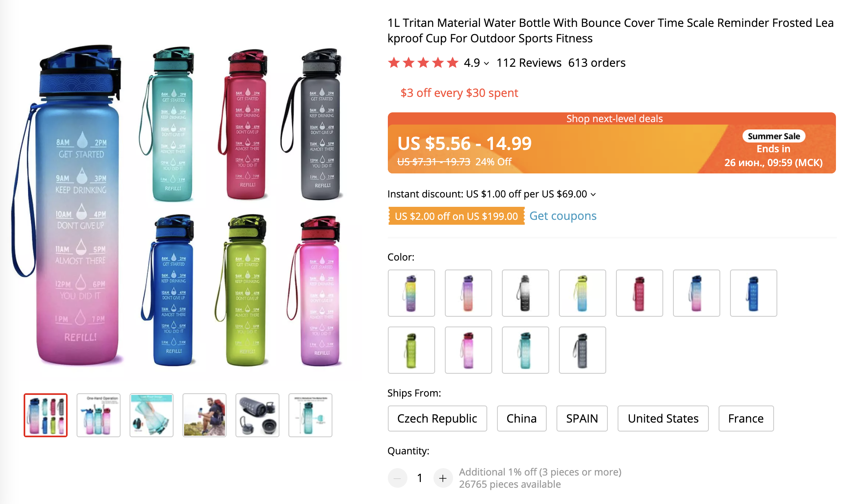Click the Get coupons link
The width and height of the screenshot is (849, 504).
(x=563, y=216)
